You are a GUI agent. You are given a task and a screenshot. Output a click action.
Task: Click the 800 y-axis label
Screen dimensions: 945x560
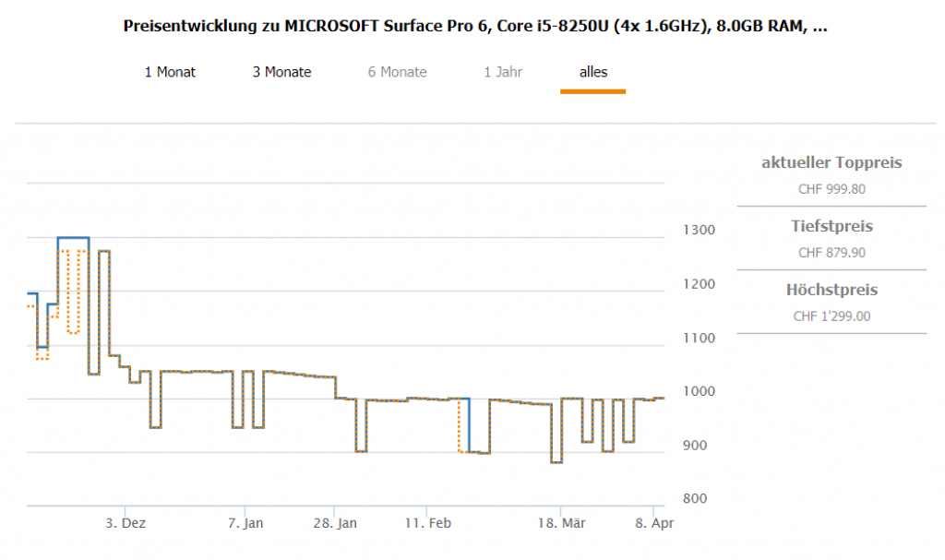(695, 499)
